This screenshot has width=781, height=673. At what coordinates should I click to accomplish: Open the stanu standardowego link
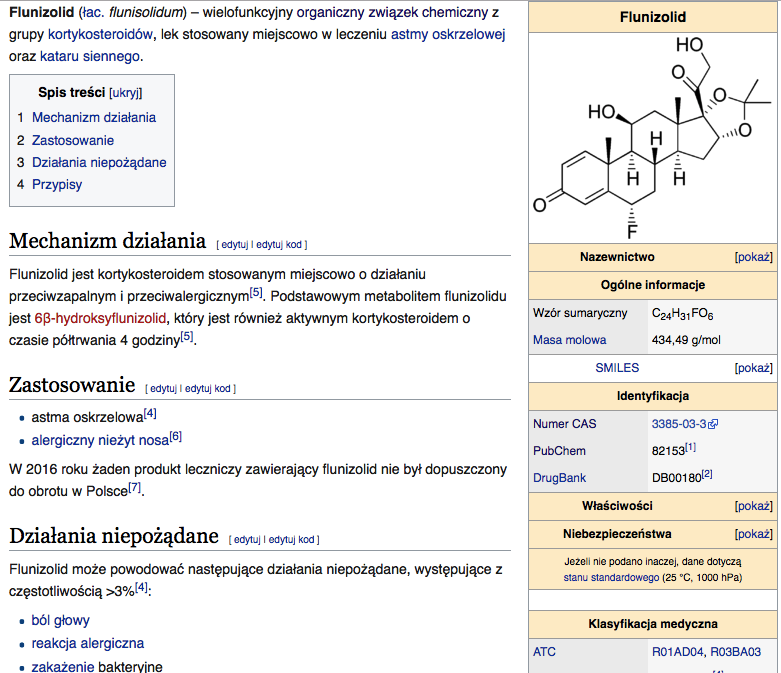pyautogui.click(x=611, y=578)
